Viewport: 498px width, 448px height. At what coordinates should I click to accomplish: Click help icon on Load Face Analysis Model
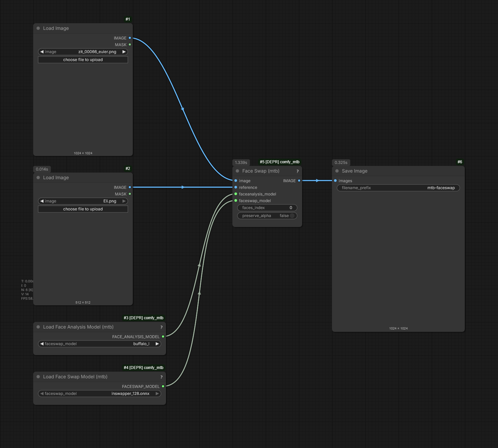pos(161,327)
